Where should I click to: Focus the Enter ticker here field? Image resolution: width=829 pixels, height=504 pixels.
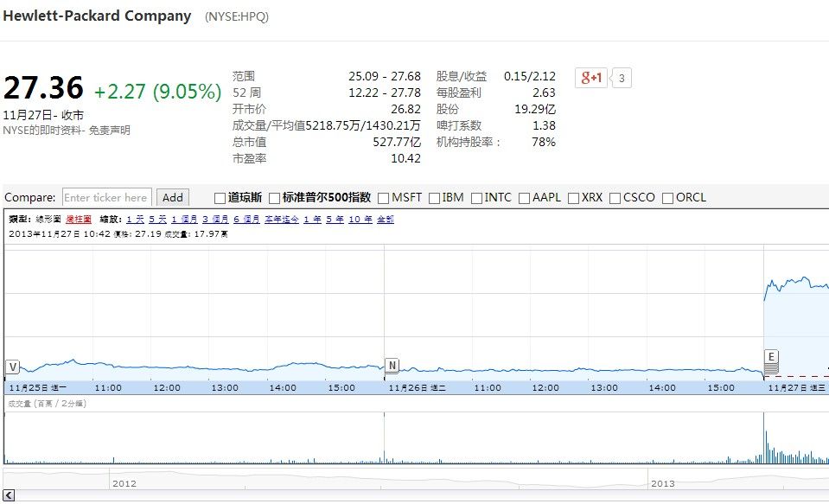[107, 197]
